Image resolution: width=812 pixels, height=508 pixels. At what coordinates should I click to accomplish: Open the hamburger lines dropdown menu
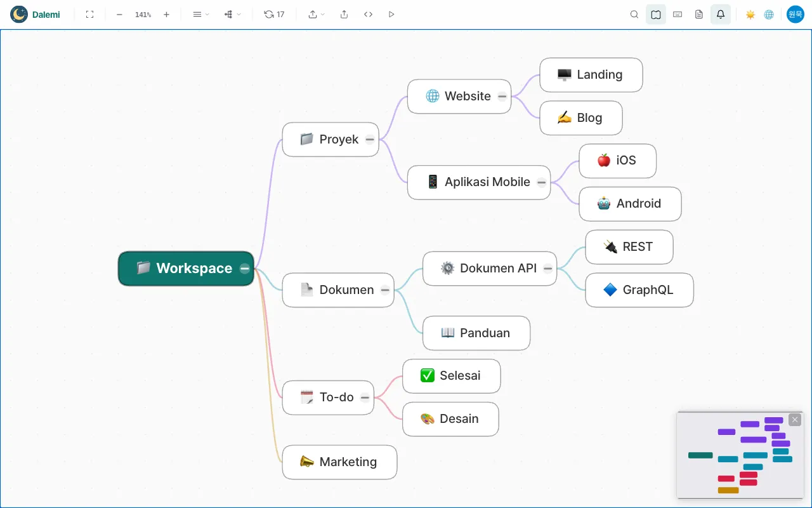coord(200,14)
